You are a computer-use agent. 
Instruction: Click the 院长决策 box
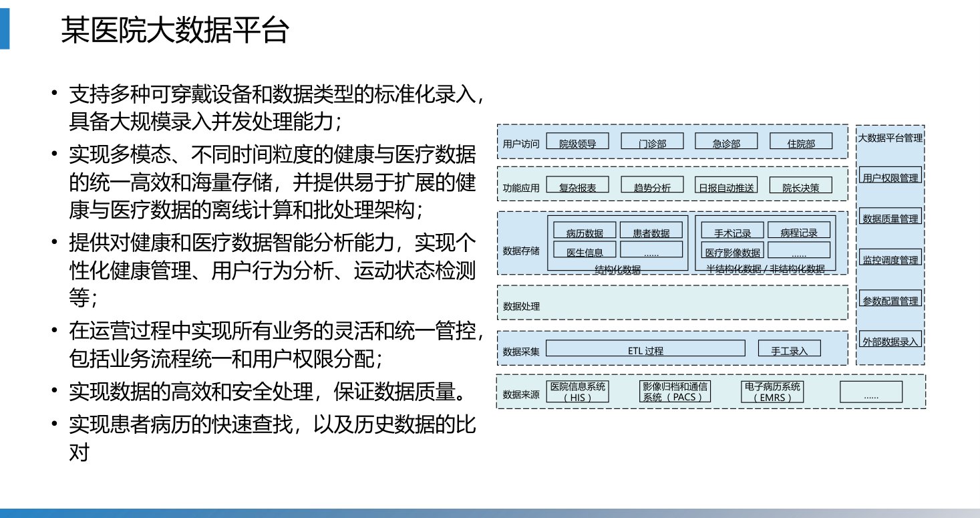point(801,184)
